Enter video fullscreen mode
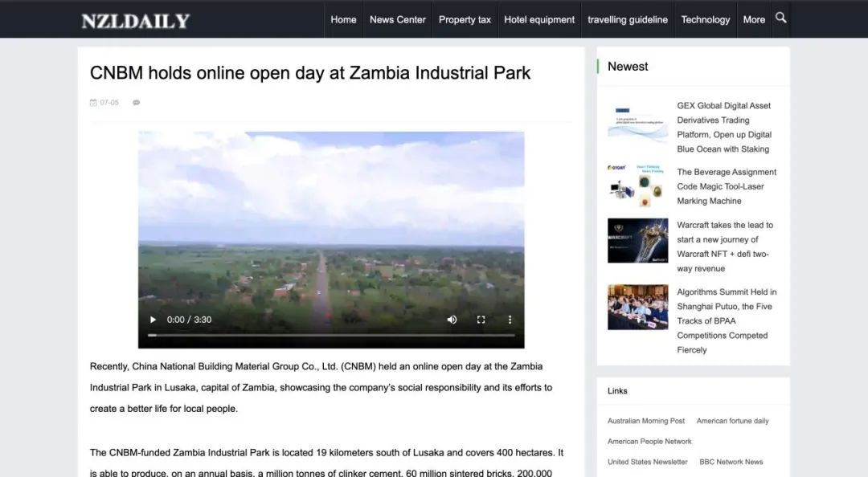Viewport: 868px width, 477px height. pos(481,320)
